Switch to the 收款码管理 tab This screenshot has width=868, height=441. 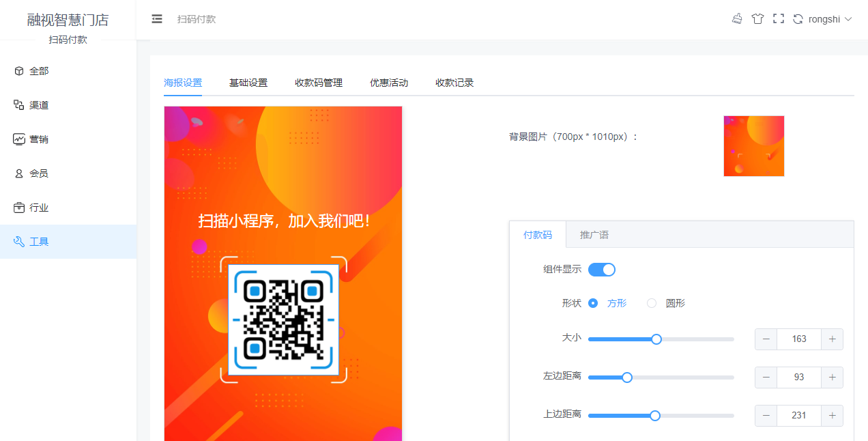click(x=319, y=83)
